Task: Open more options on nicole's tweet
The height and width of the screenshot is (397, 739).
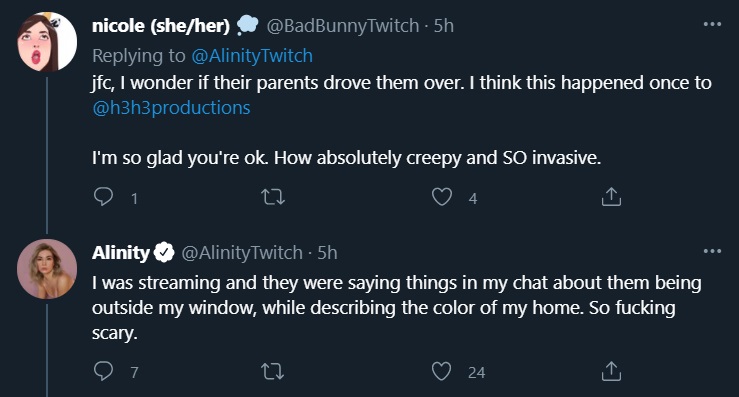Action: tap(712, 24)
